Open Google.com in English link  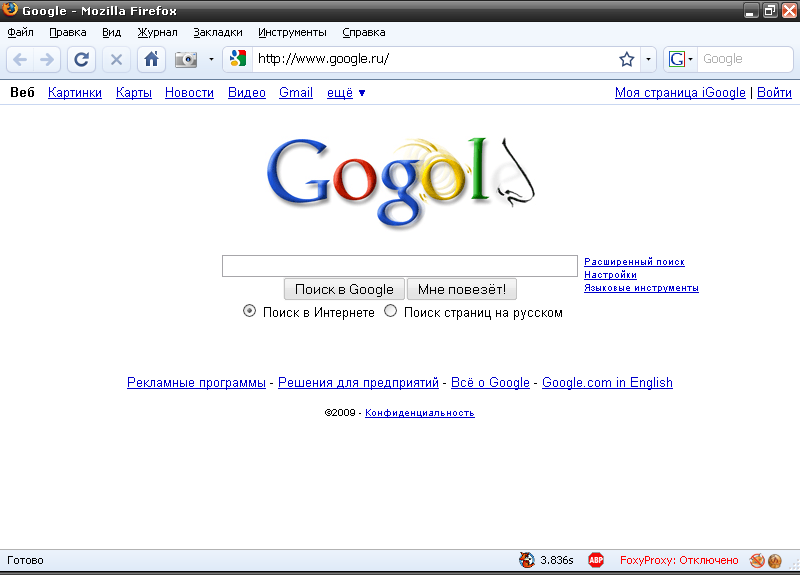pyautogui.click(x=607, y=383)
